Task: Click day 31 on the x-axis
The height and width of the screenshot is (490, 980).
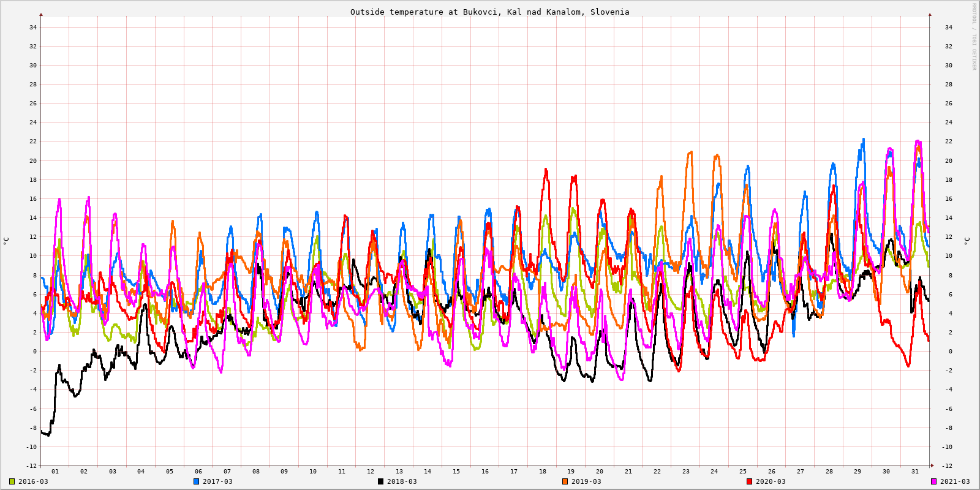Action: point(915,472)
